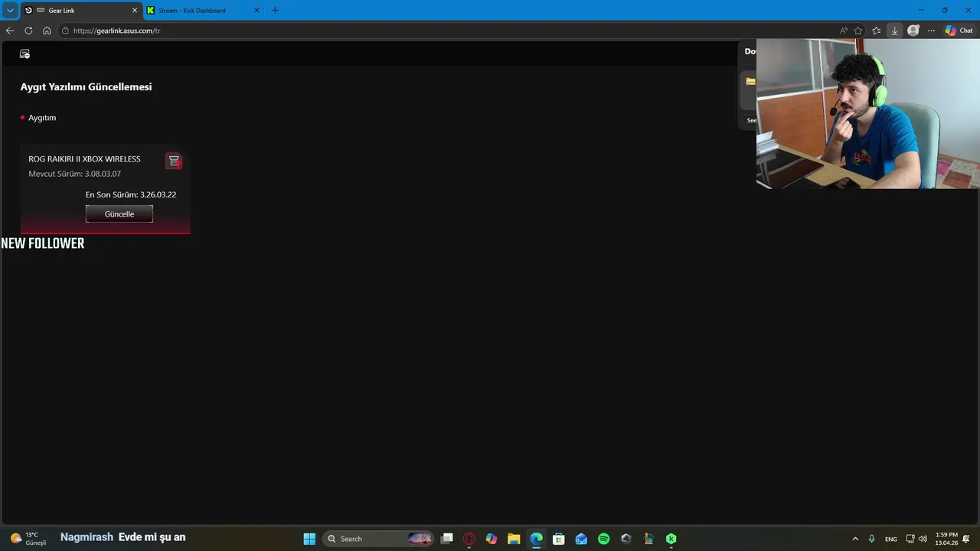Change the ENG input language
The width and height of the screenshot is (980, 551).
click(x=891, y=539)
